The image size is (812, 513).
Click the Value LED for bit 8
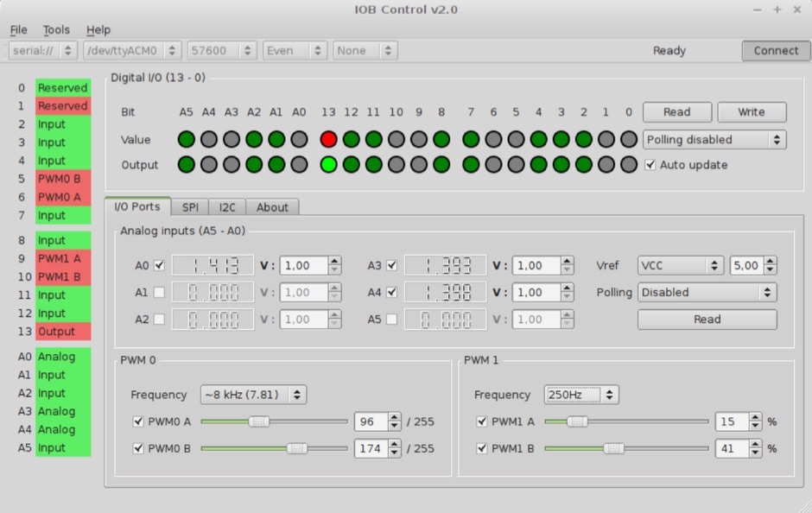(441, 140)
